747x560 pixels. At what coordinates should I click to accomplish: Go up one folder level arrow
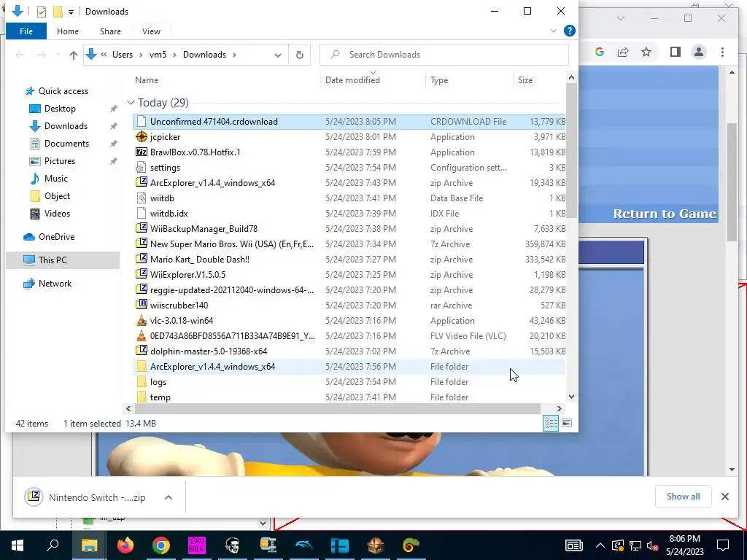(x=74, y=55)
